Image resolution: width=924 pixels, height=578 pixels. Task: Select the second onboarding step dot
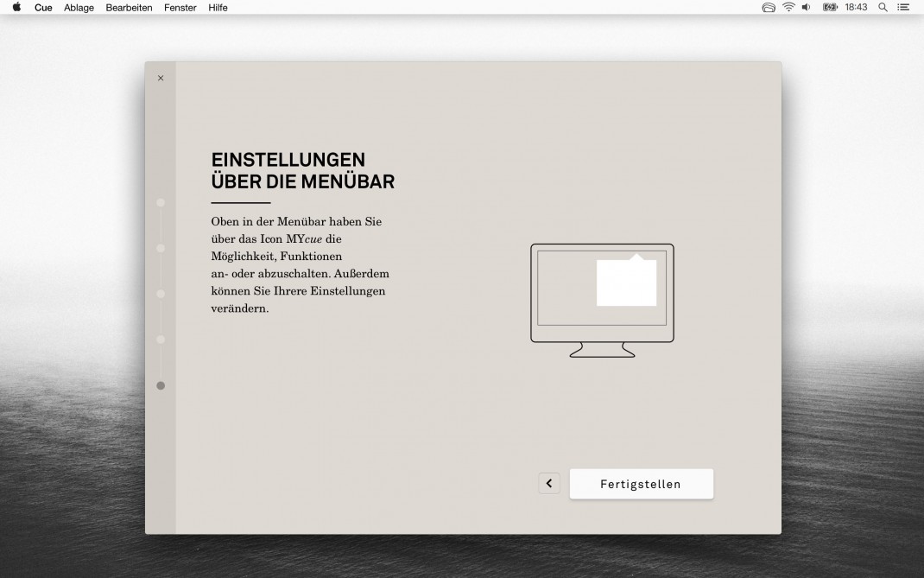[161, 248]
